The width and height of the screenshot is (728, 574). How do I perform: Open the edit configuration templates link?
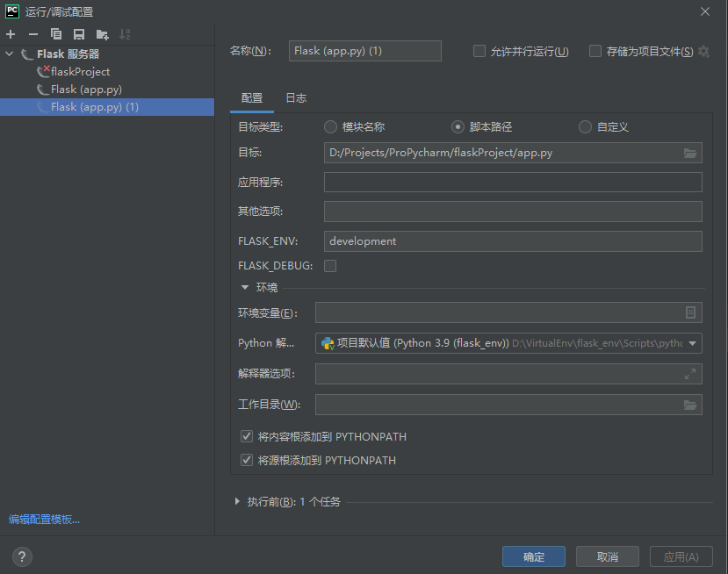(x=44, y=520)
